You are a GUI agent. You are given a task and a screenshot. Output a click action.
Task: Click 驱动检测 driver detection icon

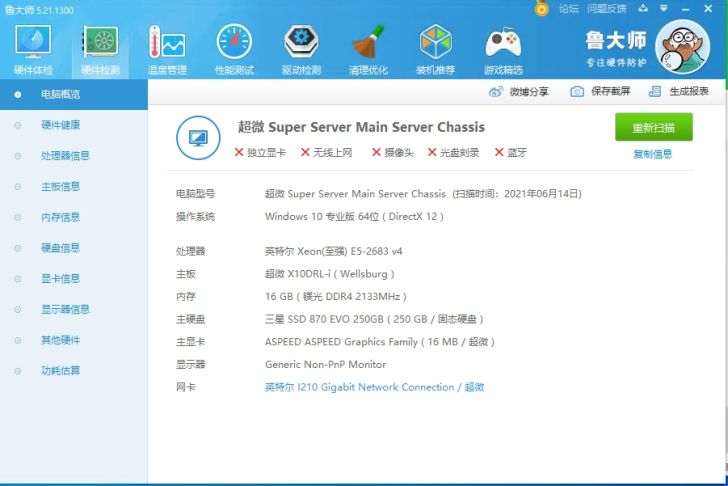point(301,45)
